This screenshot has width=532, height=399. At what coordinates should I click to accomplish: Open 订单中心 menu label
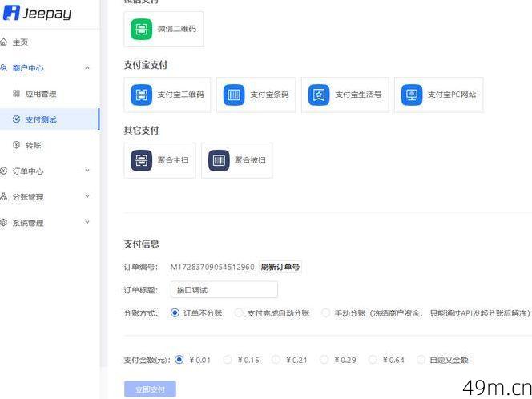click(x=28, y=171)
